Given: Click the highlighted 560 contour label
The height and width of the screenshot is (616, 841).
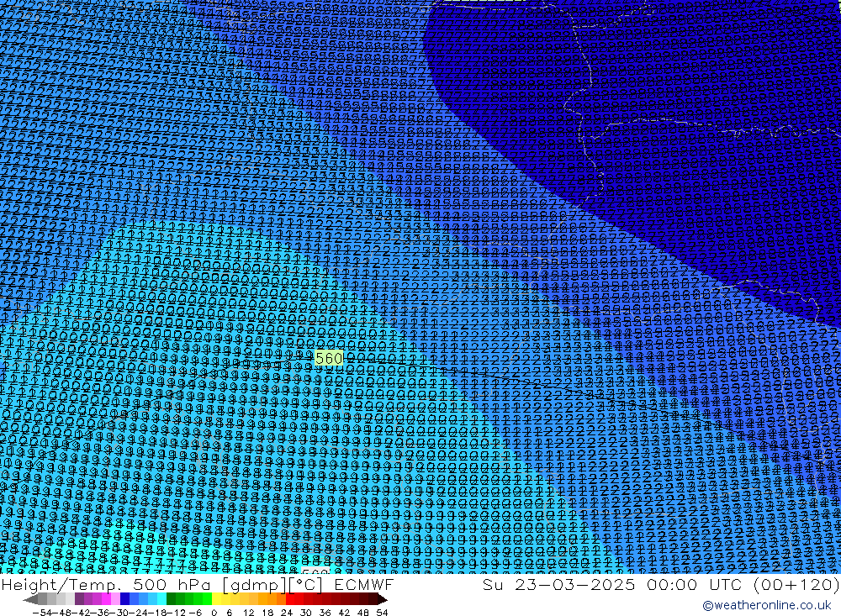Looking at the screenshot, I should point(329,358).
